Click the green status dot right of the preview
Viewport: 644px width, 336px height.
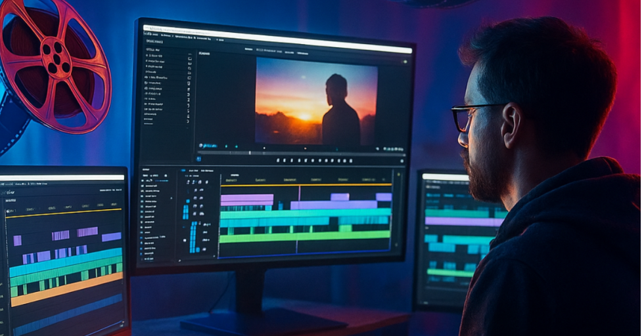click(405, 62)
